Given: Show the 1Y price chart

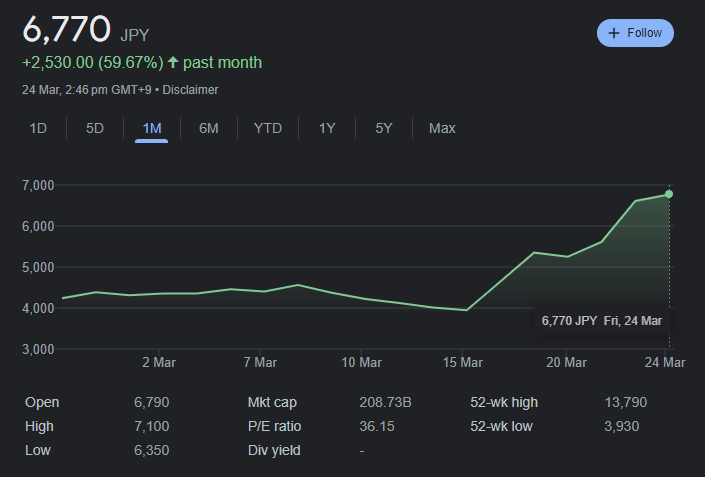Looking at the screenshot, I should point(327,129).
